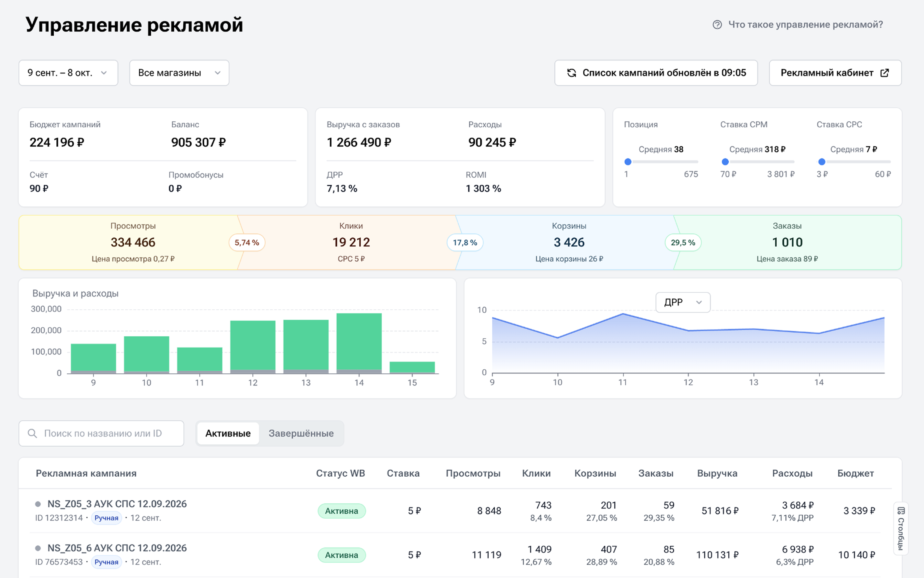The width and height of the screenshot is (924, 578).
Task: Click the search magnifier icon
Action: [33, 433]
